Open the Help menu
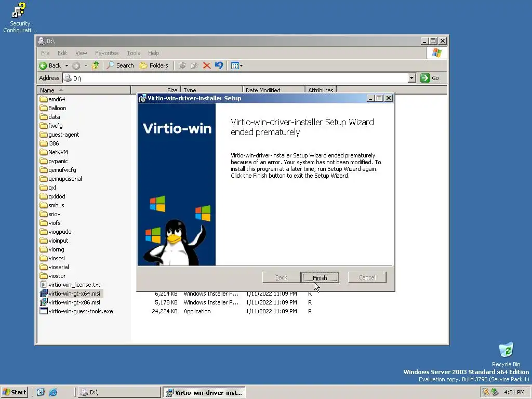Screen dimensions: 532x399 click(x=153, y=53)
